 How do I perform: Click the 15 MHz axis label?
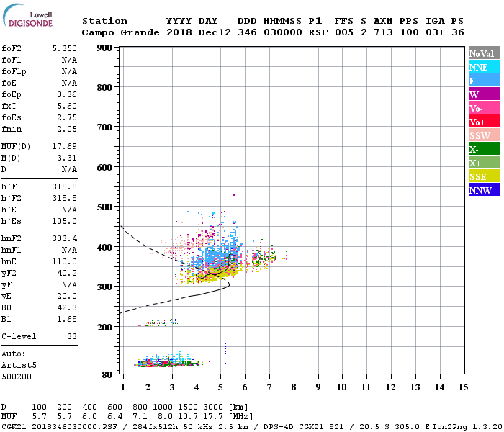pyautogui.click(x=463, y=387)
